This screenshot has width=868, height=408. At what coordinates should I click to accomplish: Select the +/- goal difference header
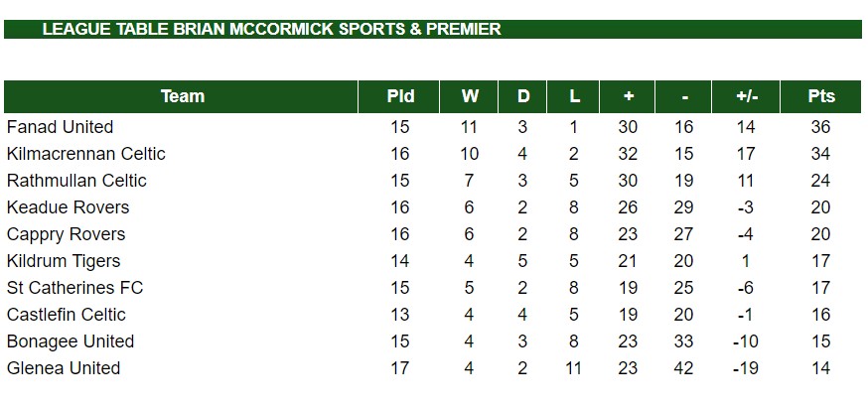pyautogui.click(x=746, y=96)
